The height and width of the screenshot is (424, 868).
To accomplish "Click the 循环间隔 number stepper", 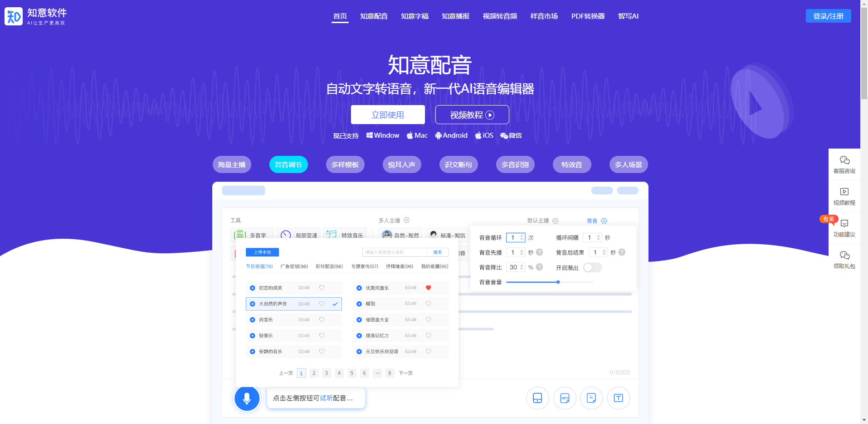I will (592, 237).
